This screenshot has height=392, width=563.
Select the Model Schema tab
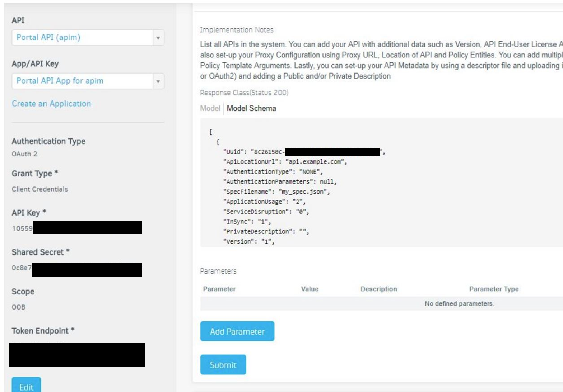tap(251, 108)
